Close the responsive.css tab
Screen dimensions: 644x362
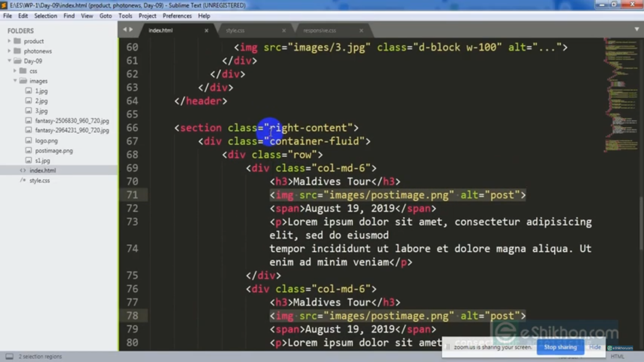pos(361,31)
